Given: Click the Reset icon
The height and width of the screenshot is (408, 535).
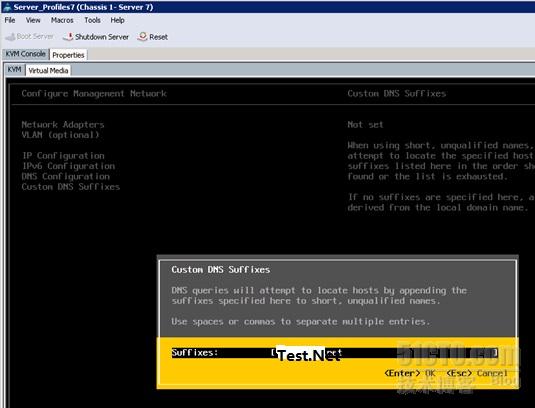Looking at the screenshot, I should click(142, 37).
